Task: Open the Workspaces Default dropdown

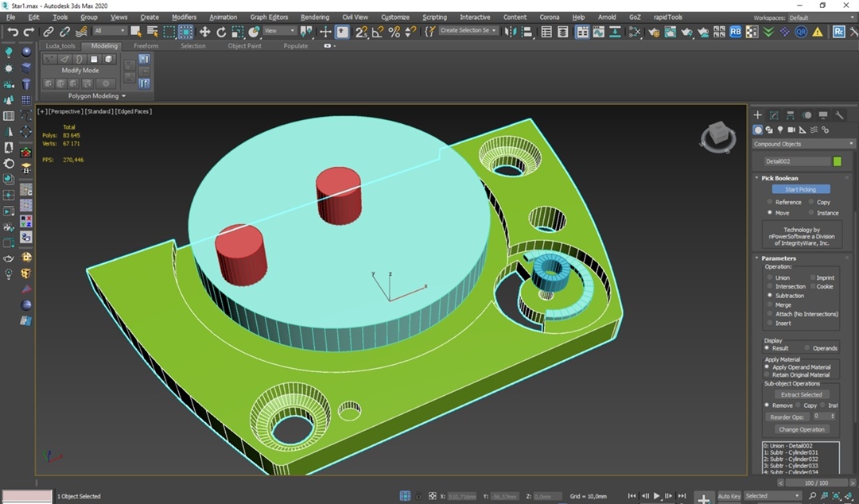Action: point(822,17)
